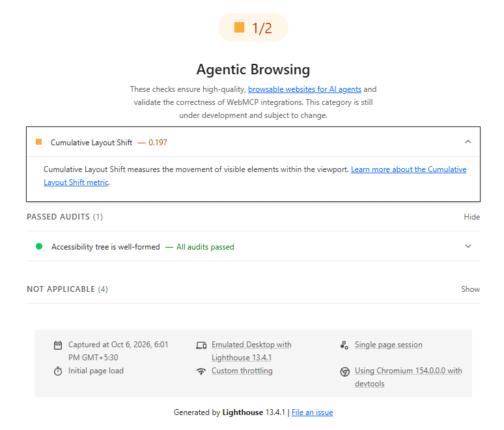Screen dimensions: 504x430
Task: Click the network icon beside Custom throttling
Action: (x=201, y=371)
